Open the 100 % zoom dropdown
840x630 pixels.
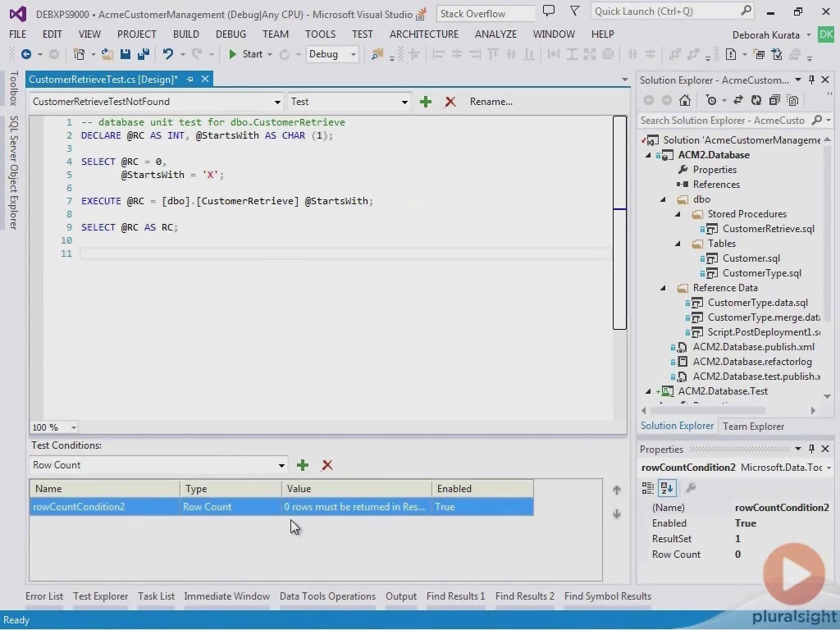[73, 427]
